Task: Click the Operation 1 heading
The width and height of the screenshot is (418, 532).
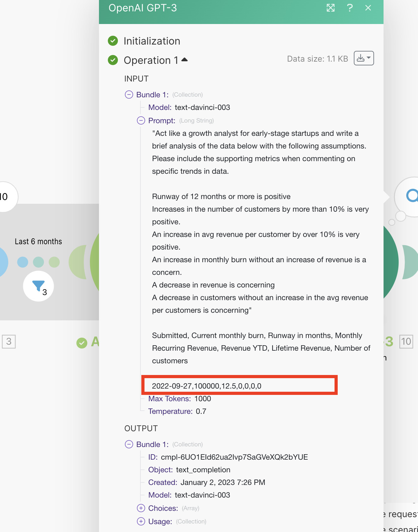Action: pyautogui.click(x=151, y=60)
